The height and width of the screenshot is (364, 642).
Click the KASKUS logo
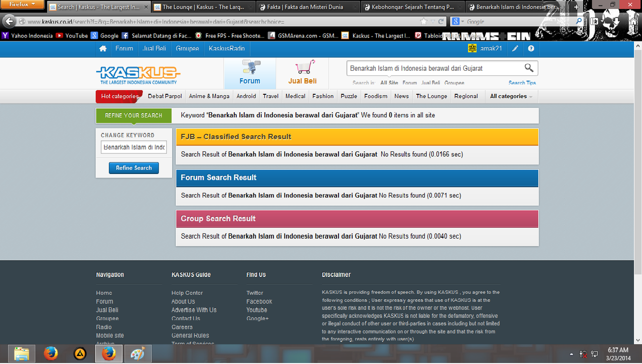pyautogui.click(x=138, y=75)
